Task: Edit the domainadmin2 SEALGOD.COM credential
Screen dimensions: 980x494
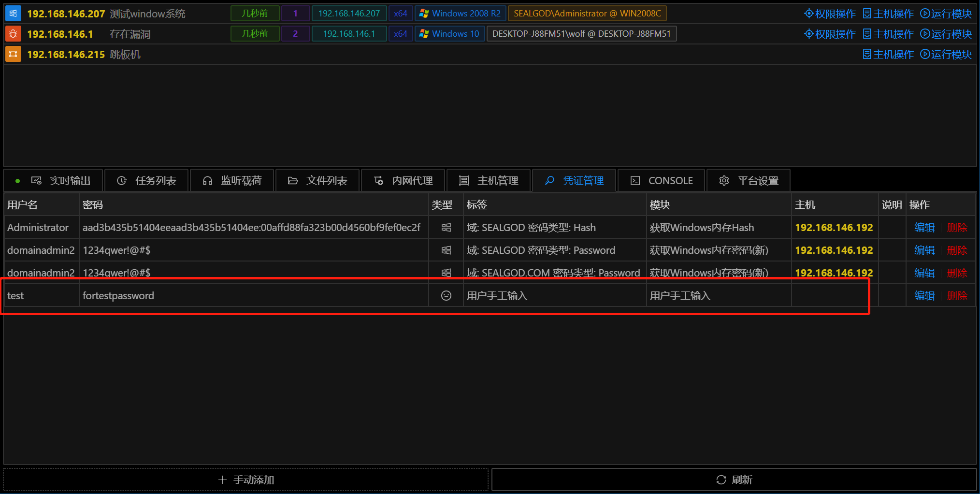Action: (924, 273)
